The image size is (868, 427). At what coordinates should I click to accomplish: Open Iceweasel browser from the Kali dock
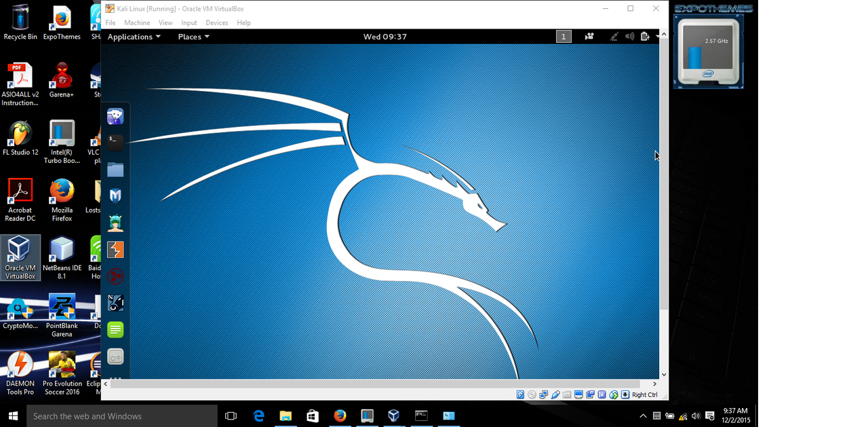pos(115,116)
